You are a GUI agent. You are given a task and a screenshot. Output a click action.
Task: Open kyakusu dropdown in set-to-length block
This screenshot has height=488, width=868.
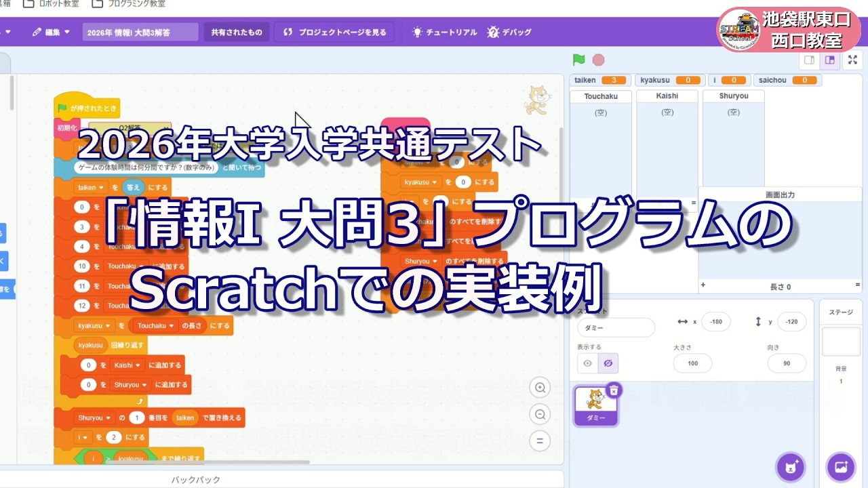94,325
